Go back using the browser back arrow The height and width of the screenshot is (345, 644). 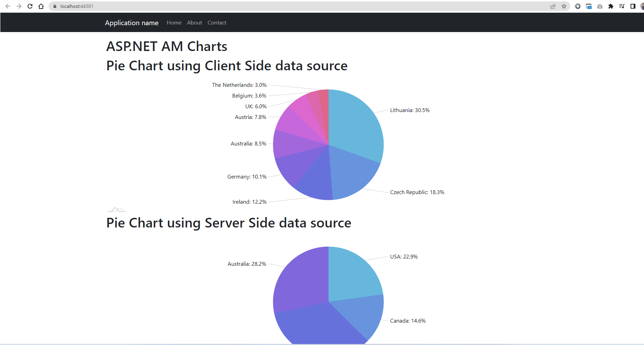(x=8, y=6)
